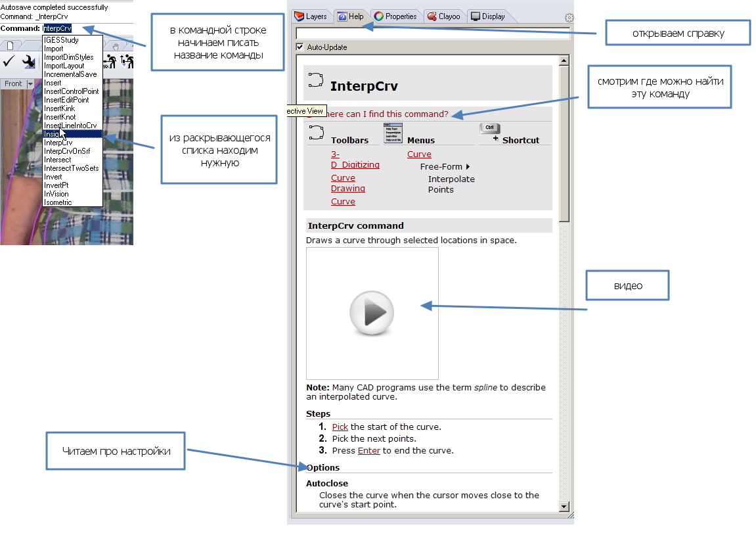Click the Free-Form submenu text
The image size is (756, 535).
pos(441,167)
